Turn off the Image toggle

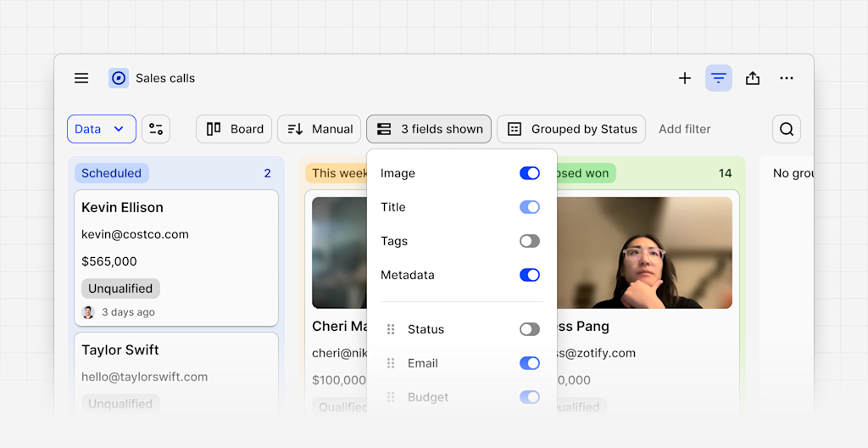pos(530,173)
